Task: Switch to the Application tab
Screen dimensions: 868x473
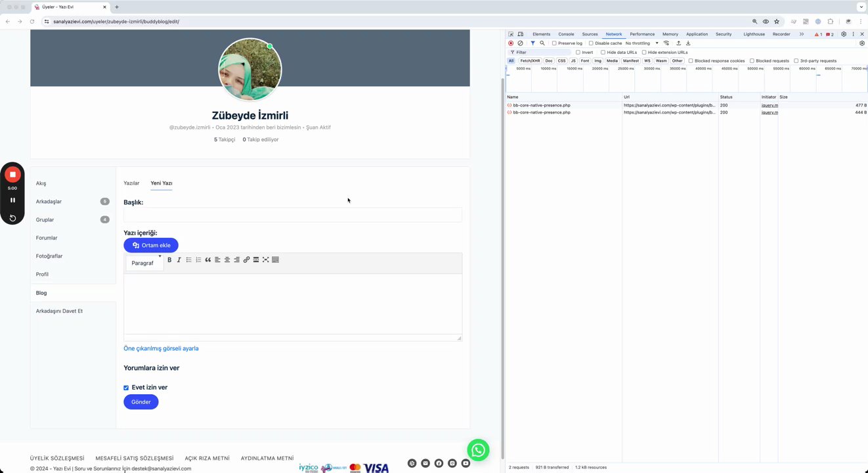Action: point(697,34)
